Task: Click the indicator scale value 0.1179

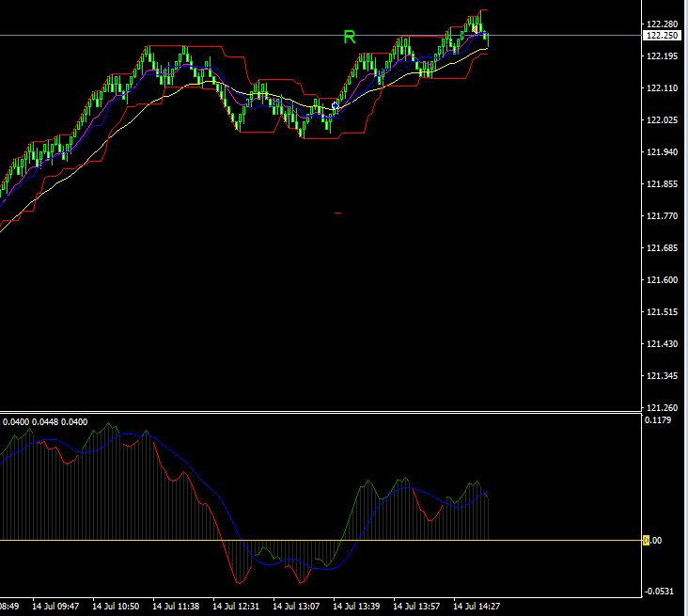Action: click(x=658, y=420)
